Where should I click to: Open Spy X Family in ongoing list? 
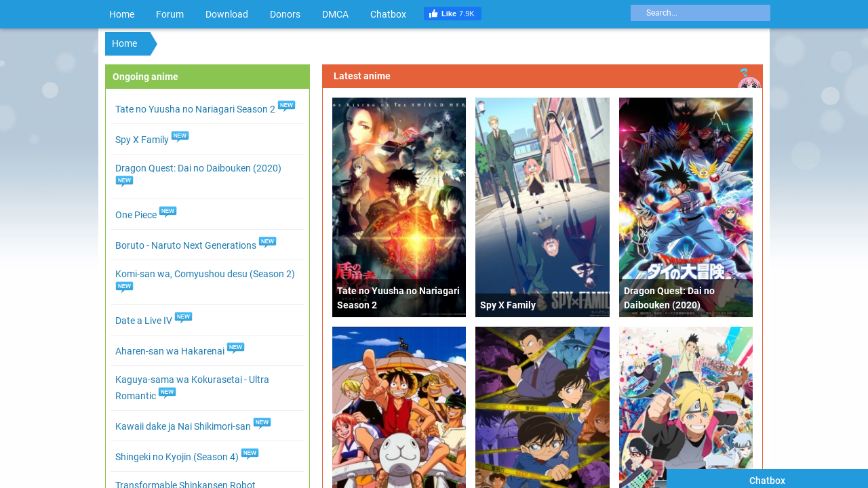(142, 140)
